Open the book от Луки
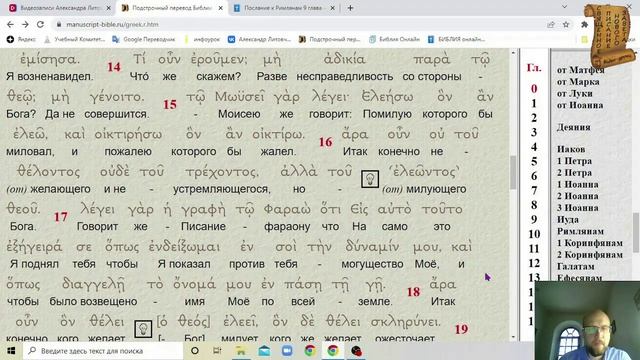The height and width of the screenshot is (360, 640). 574,93
